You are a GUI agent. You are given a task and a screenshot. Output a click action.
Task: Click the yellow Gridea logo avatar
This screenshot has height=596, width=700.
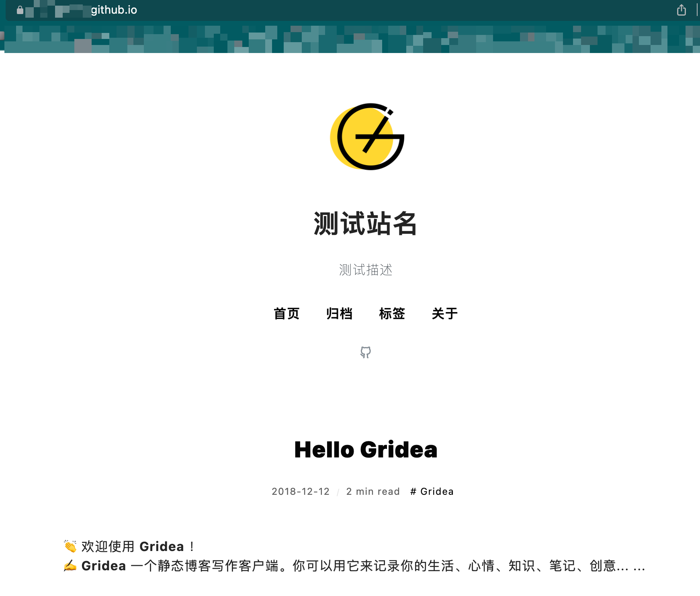(x=367, y=137)
